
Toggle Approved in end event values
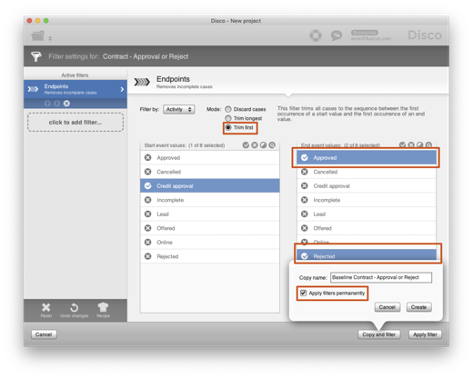366,158
